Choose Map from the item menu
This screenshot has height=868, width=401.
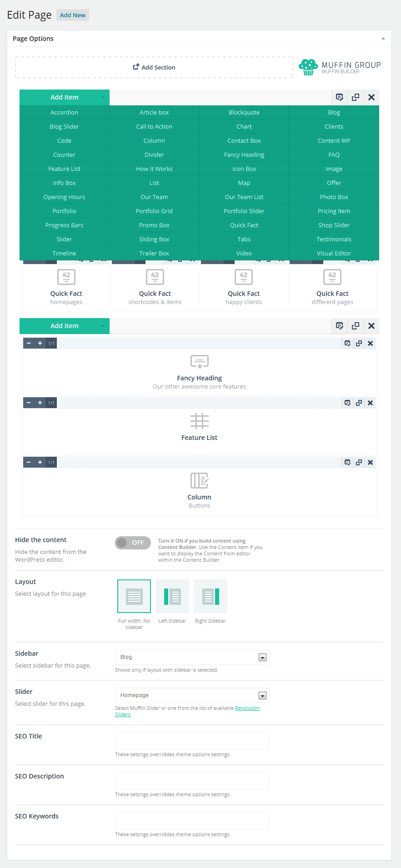pyautogui.click(x=244, y=183)
